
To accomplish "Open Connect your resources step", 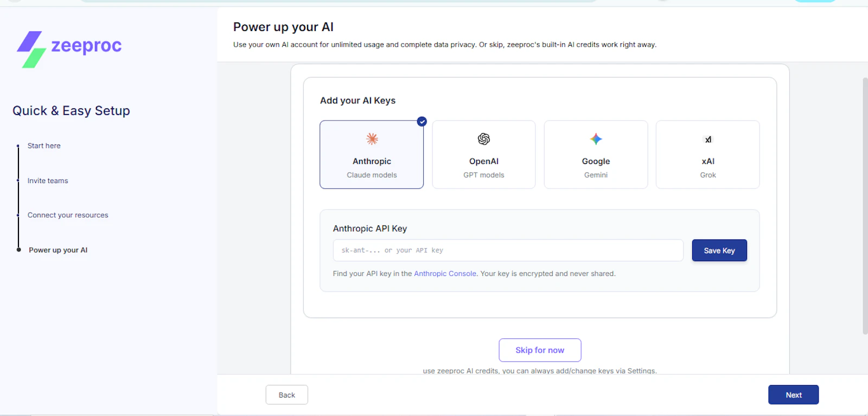I will coord(68,216).
